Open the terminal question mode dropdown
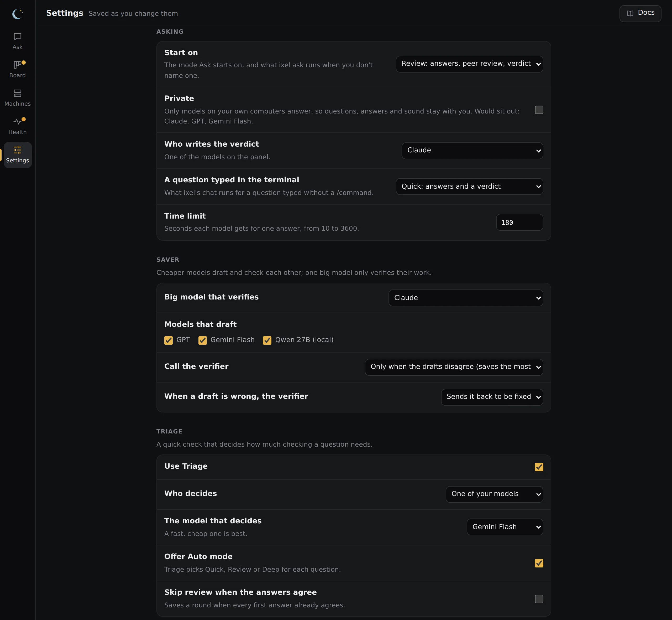Screen dimensions: 672x620 click(469, 187)
